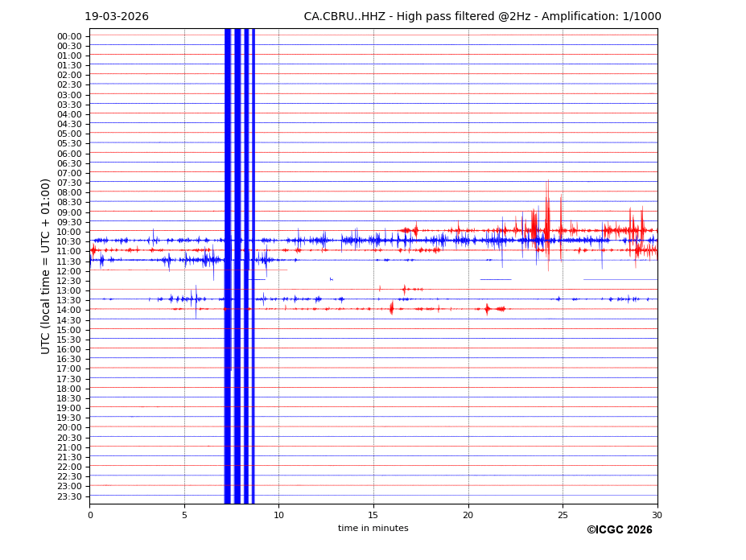Select the 11:30 time row label

[x=69, y=261]
